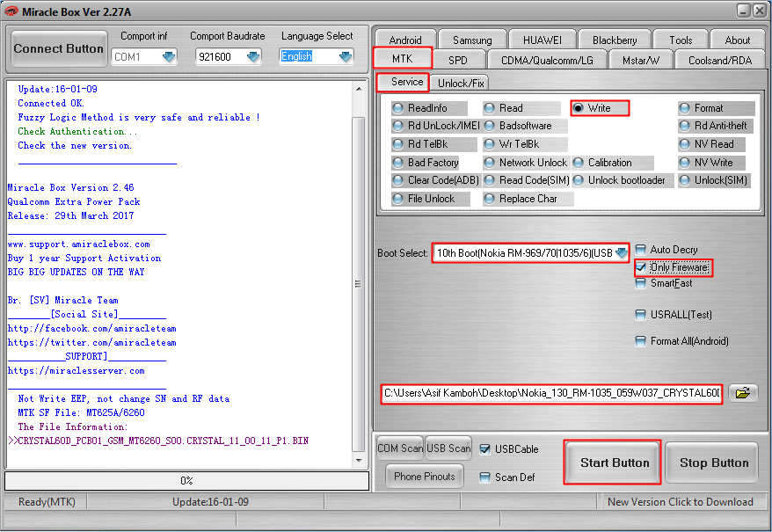
Task: Expand the Boot Select dropdown list
Action: click(622, 253)
